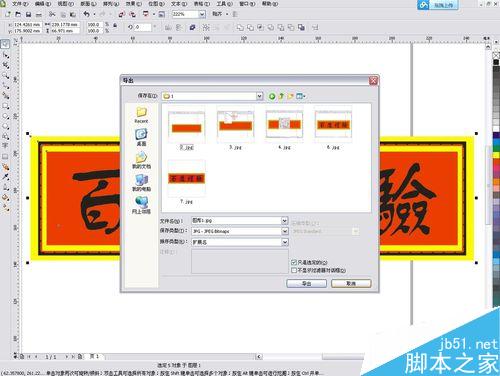This screenshot has width=500, height=376.
Task: Open 桌面 Desktop place in dialog
Action: pos(141,137)
